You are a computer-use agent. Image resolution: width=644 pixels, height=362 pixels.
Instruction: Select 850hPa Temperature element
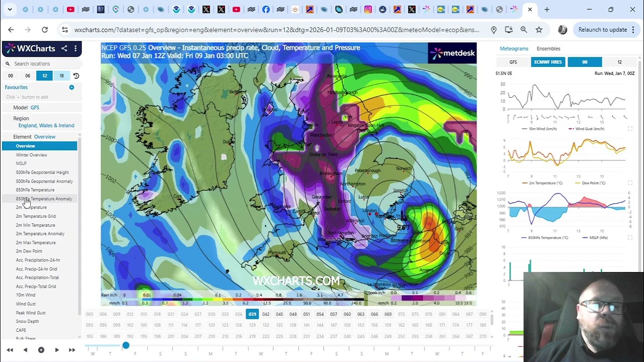(35, 190)
